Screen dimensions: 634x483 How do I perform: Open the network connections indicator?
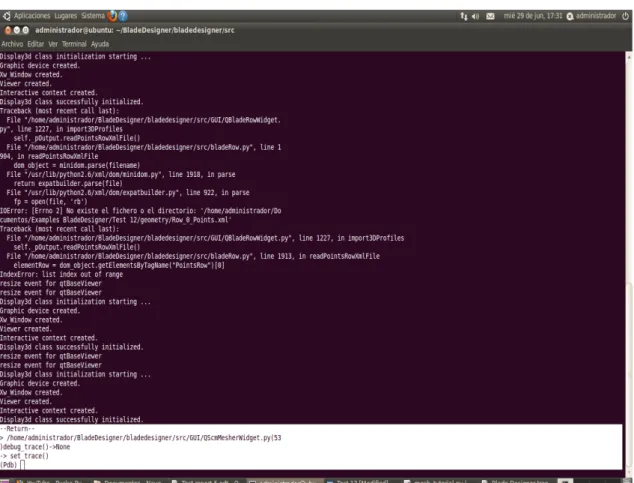click(464, 16)
